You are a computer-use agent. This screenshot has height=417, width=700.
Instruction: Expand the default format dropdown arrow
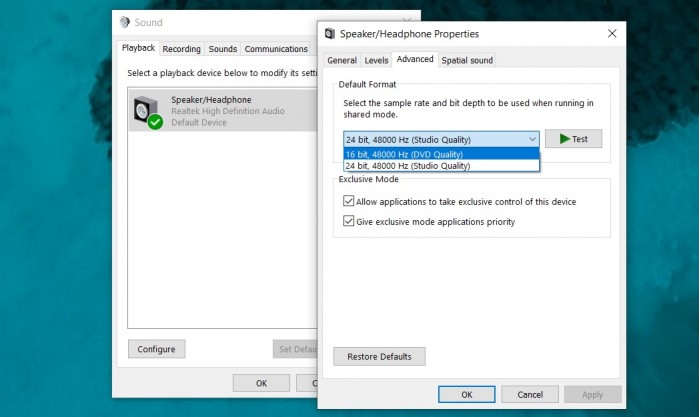532,139
